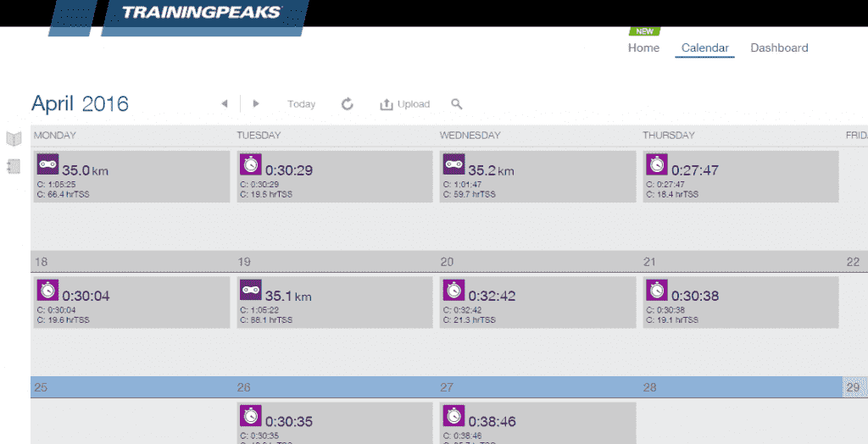Open the notebook icon in left sidebar
The width and height of the screenshot is (868, 444).
point(13,166)
